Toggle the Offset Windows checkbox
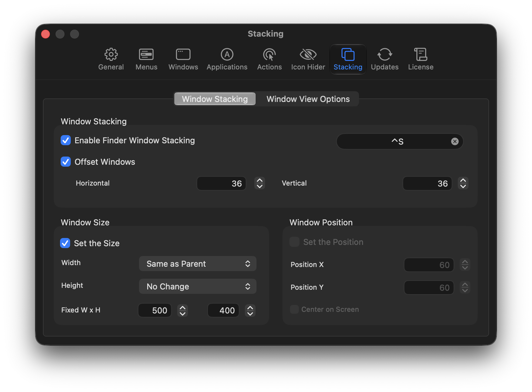Viewport: 532px width, 392px height. pos(66,162)
